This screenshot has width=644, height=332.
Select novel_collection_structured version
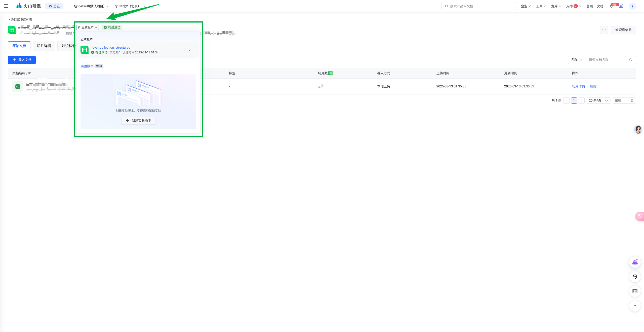138,50
